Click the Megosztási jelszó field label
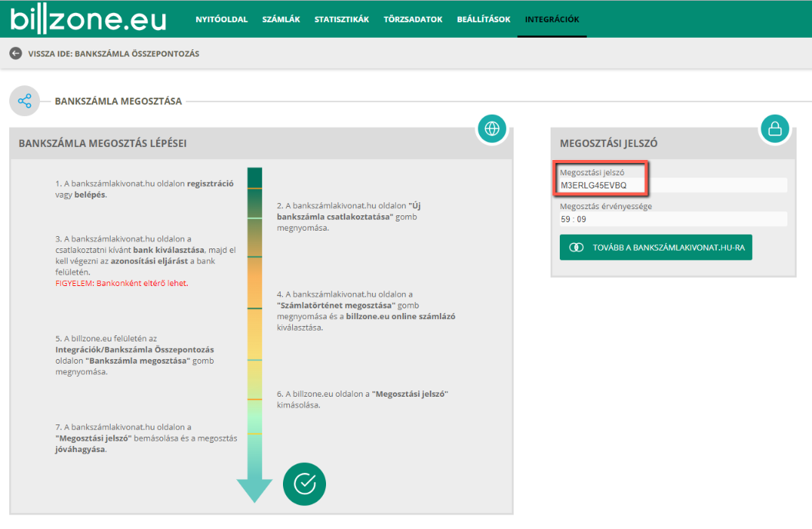Screen dimensions: 812x529 click(592, 172)
